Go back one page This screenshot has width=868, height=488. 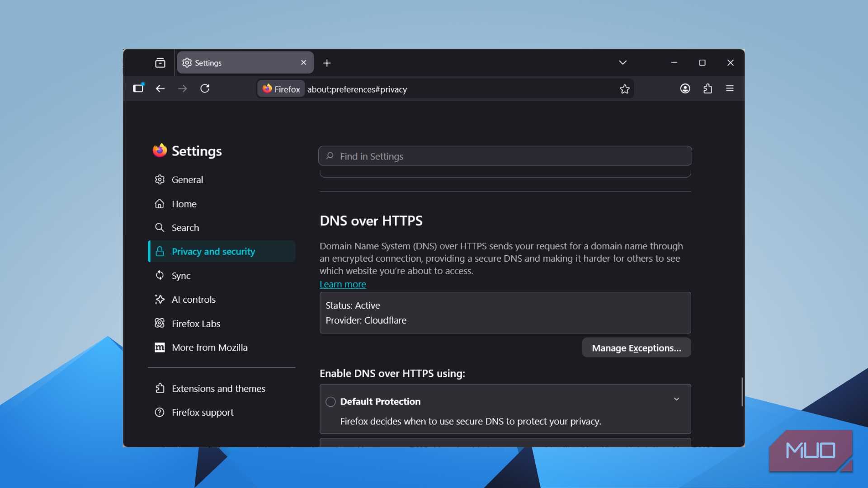160,89
